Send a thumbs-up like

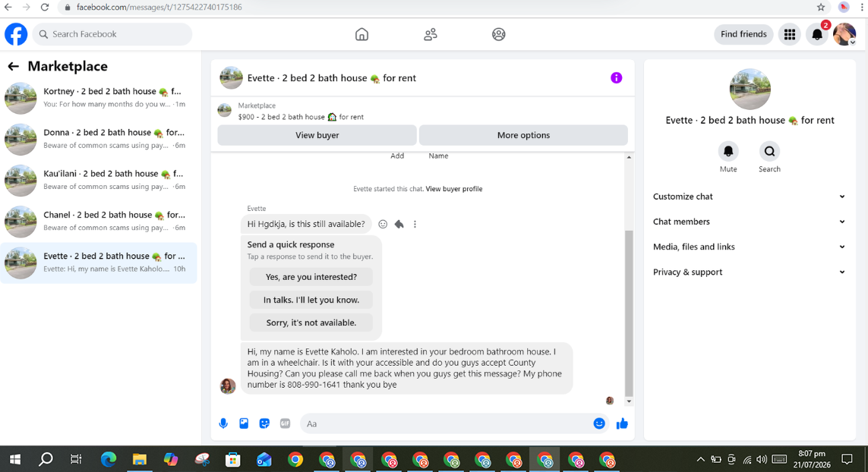(x=622, y=423)
